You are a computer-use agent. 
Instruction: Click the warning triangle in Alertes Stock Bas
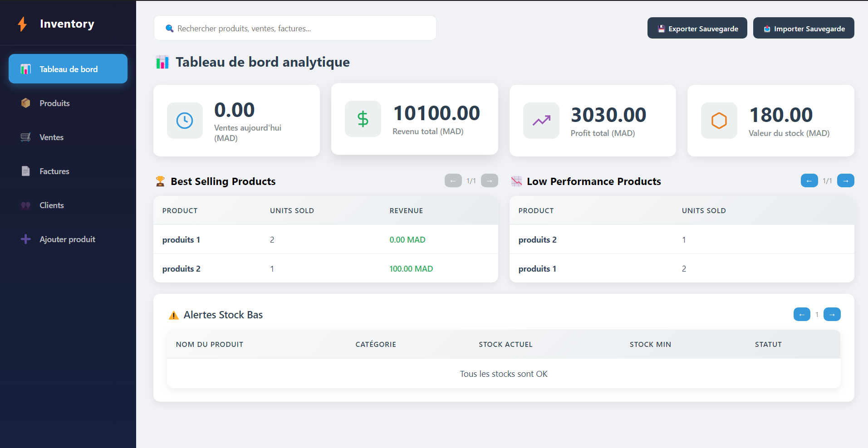(173, 315)
